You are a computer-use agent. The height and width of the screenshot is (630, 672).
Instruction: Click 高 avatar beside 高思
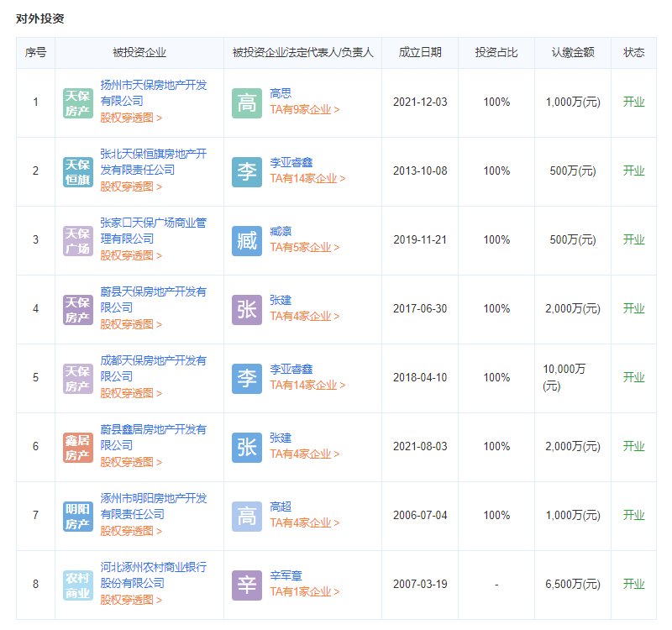pyautogui.click(x=246, y=103)
